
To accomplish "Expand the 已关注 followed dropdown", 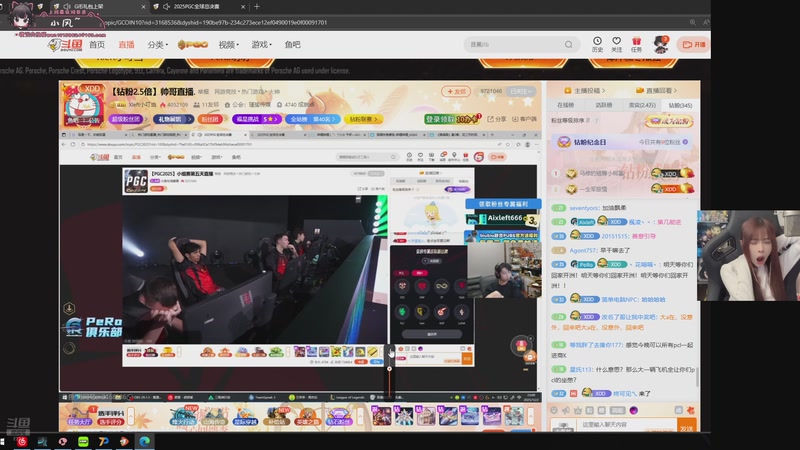I will (521, 91).
